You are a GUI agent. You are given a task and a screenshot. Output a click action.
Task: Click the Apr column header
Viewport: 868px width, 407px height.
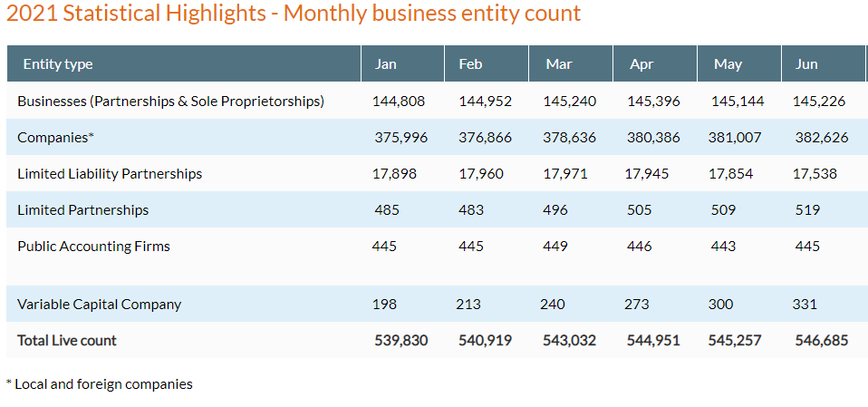pyautogui.click(x=641, y=64)
